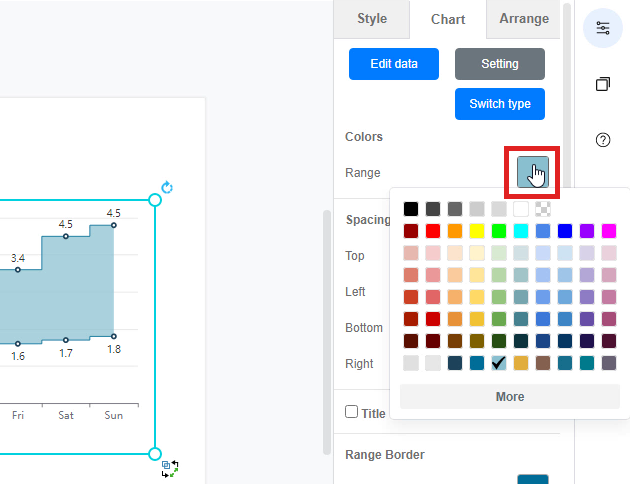Click the Edit data button
This screenshot has width=630, height=484.
[394, 63]
